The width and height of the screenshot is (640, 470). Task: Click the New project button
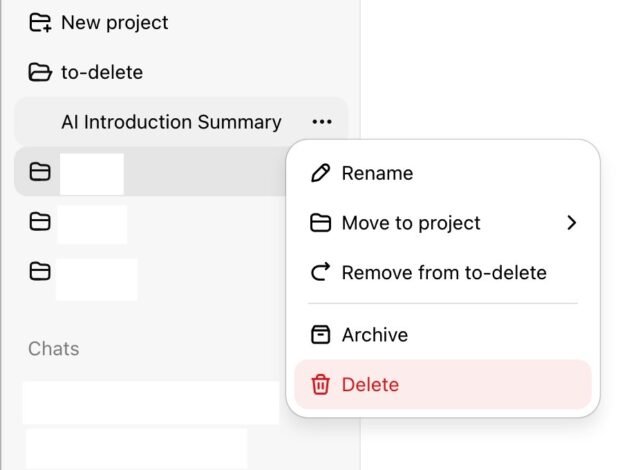tap(98, 22)
